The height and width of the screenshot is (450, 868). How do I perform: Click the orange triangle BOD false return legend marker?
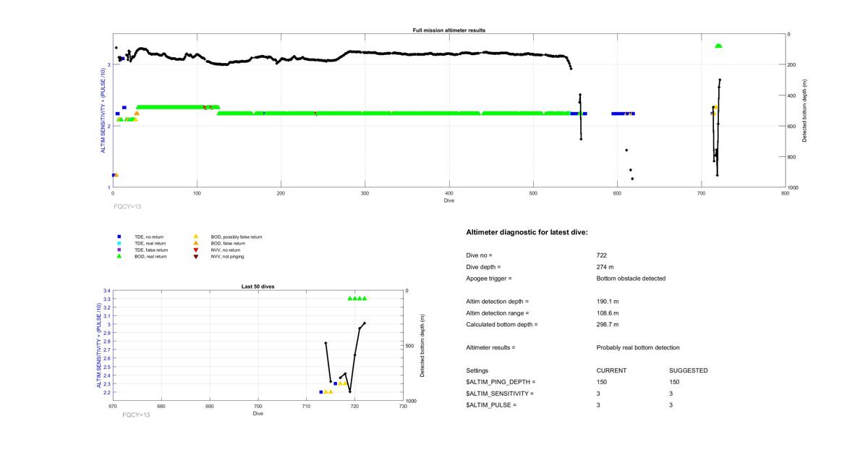195,243
